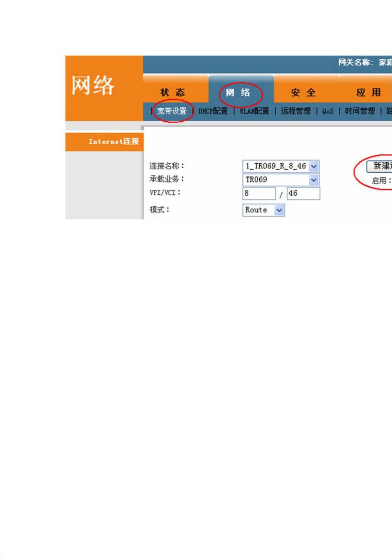Open the 宽带设置 submenu item
This screenshot has width=392, height=555.
tap(172, 111)
